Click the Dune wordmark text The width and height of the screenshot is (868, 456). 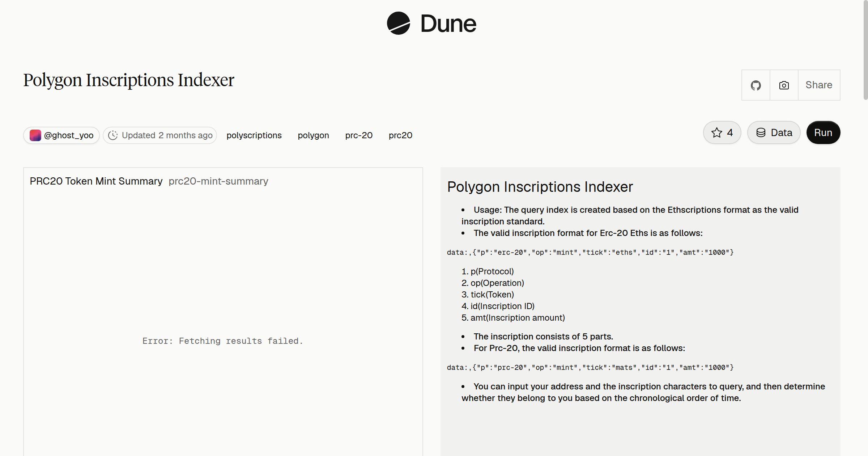pyautogui.click(x=448, y=24)
